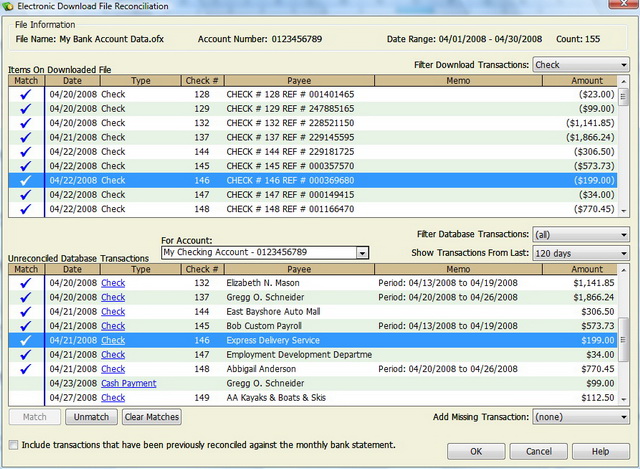Viewport: 640px width, 469px height.
Task: Click the app icon in title bar
Action: point(9,8)
